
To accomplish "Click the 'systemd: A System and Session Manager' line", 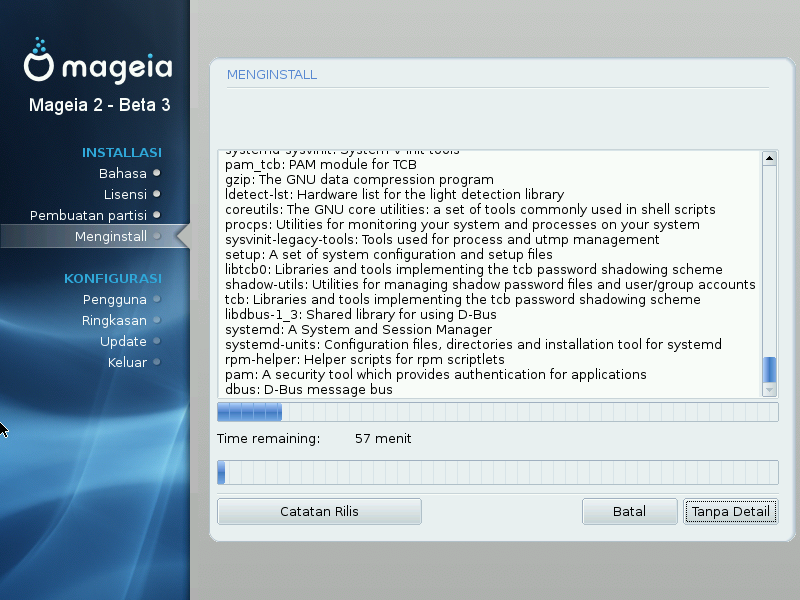I will pyautogui.click(x=359, y=330).
